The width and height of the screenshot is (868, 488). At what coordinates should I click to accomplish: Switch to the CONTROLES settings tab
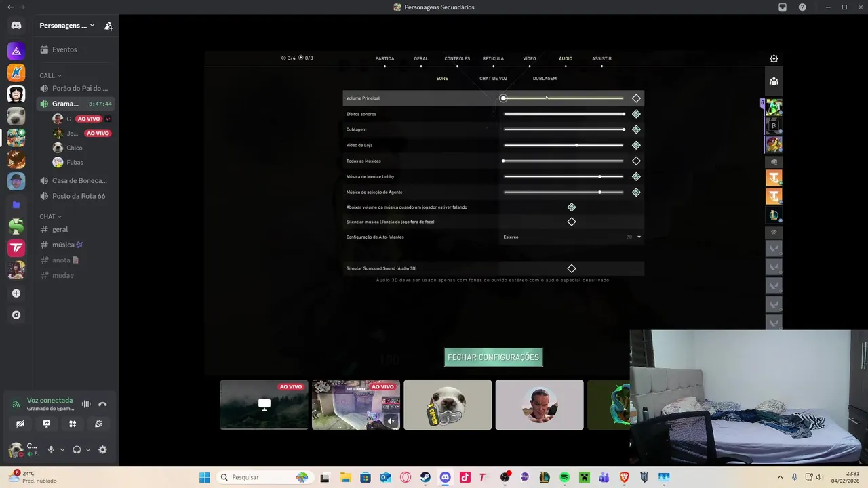457,59
